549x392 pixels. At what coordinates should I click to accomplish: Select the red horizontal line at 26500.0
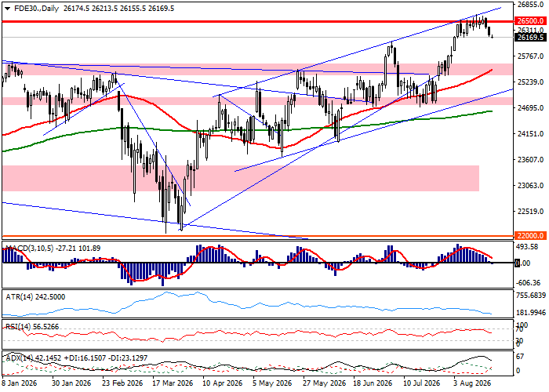[257, 22]
